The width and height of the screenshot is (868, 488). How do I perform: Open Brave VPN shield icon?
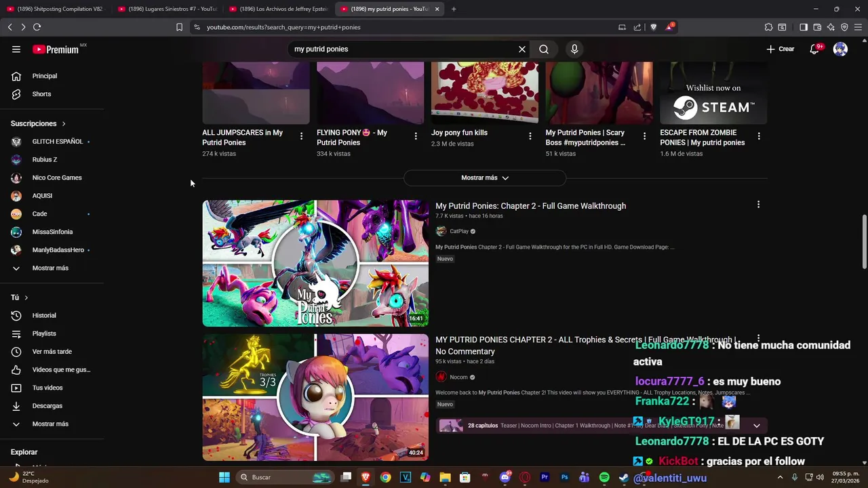(x=844, y=27)
